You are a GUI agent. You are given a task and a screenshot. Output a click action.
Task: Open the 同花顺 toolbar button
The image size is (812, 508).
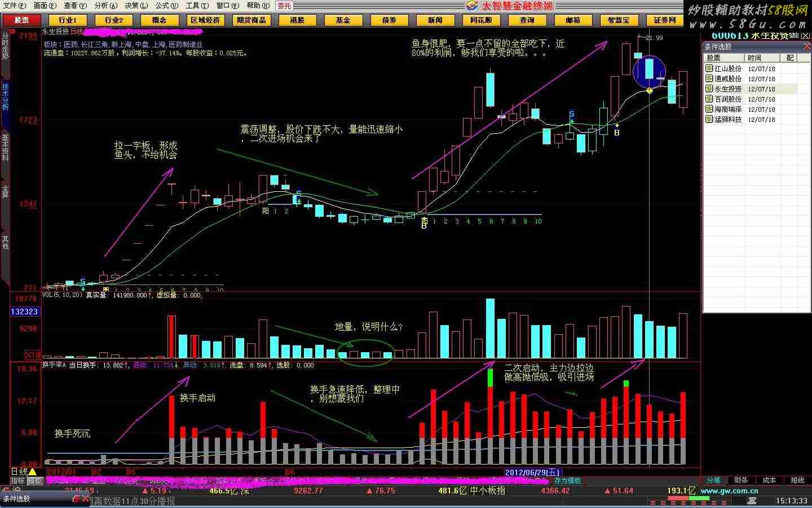click(x=481, y=20)
